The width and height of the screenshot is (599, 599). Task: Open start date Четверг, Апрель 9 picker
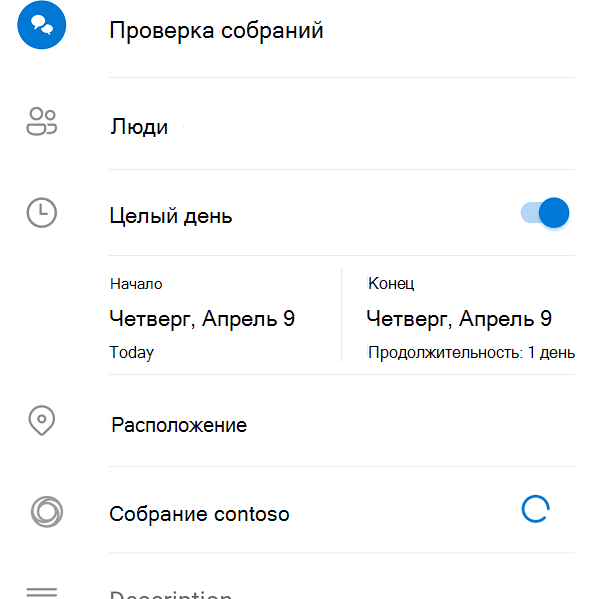pos(202,319)
